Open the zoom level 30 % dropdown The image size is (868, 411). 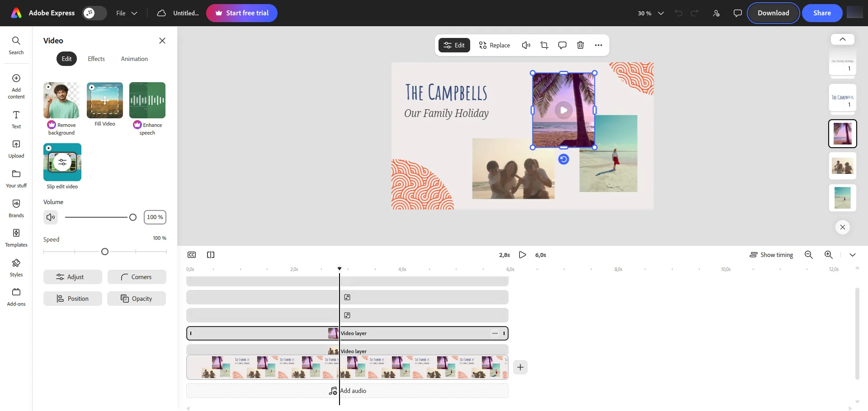pyautogui.click(x=651, y=13)
